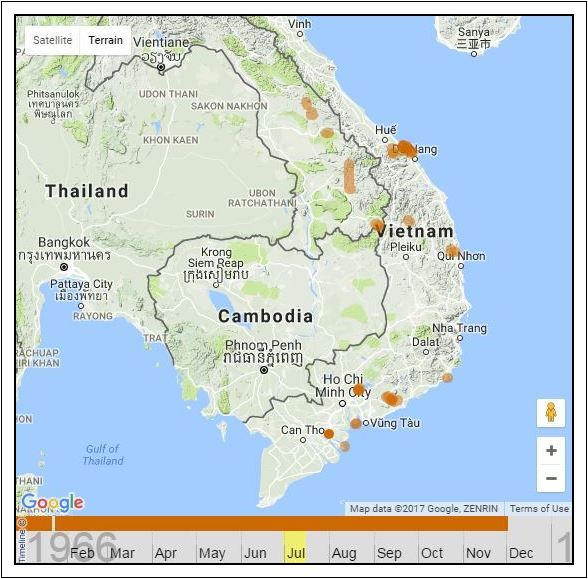Switch to Satellite map view
Image resolution: width=588 pixels, height=579 pixels.
click(52, 40)
